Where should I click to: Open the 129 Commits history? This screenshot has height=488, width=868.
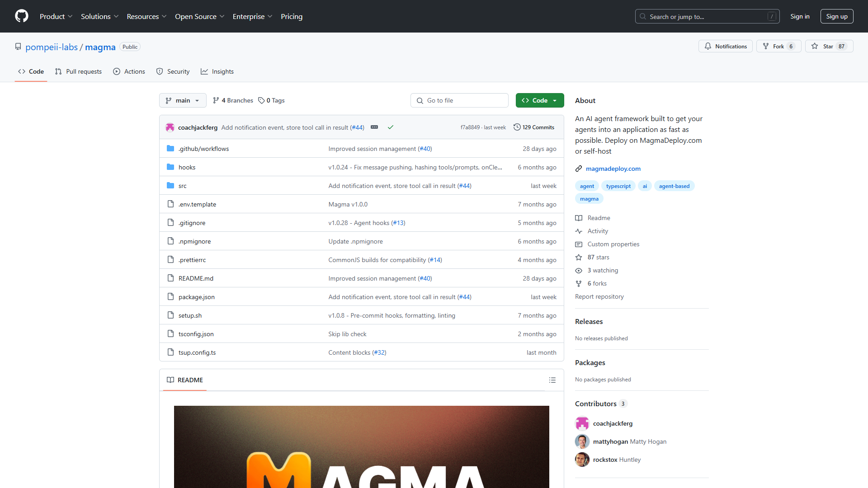pos(534,127)
